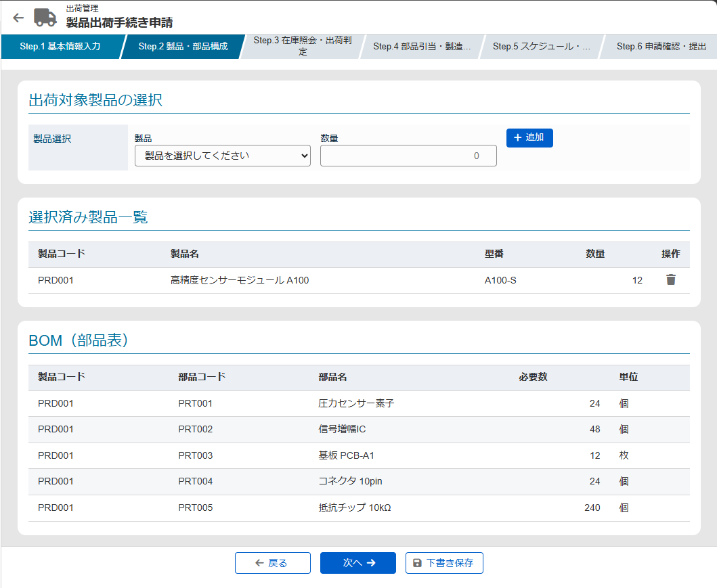The image size is (717, 588).
Task: Go to Step.1 基本情報入力 tab
Action: tap(60, 46)
